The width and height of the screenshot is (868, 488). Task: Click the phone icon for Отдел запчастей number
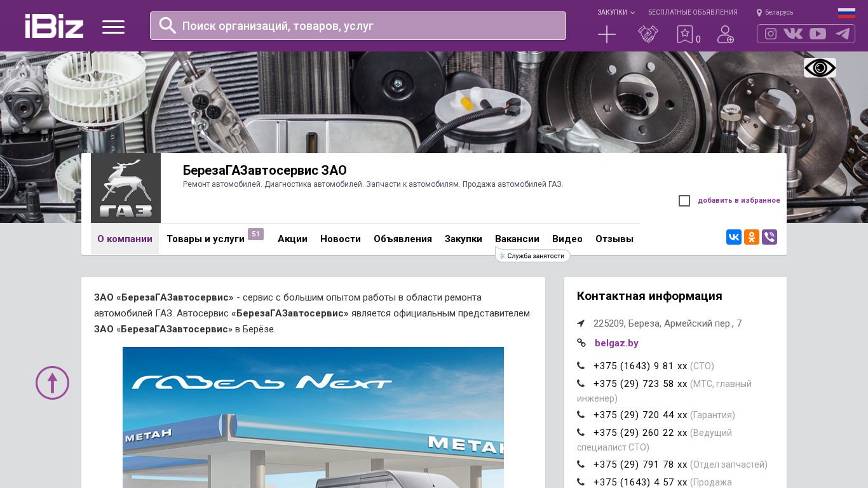[581, 464]
